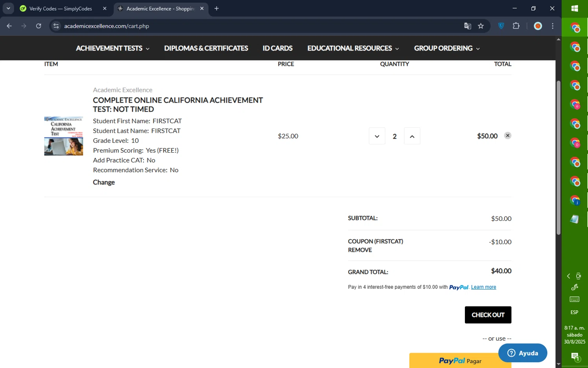Image resolution: width=588 pixels, height=368 pixels.
Task: Open the Diplomas & Certificates menu item
Action: (206, 48)
